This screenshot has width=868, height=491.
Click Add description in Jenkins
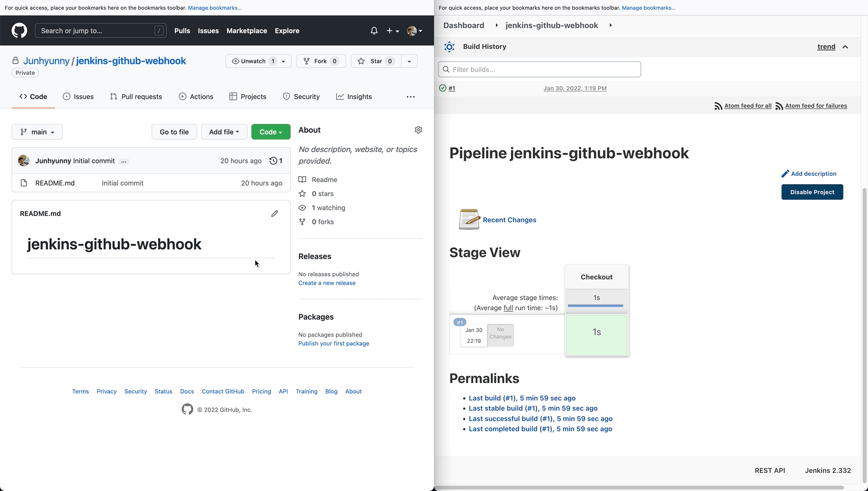click(x=809, y=174)
